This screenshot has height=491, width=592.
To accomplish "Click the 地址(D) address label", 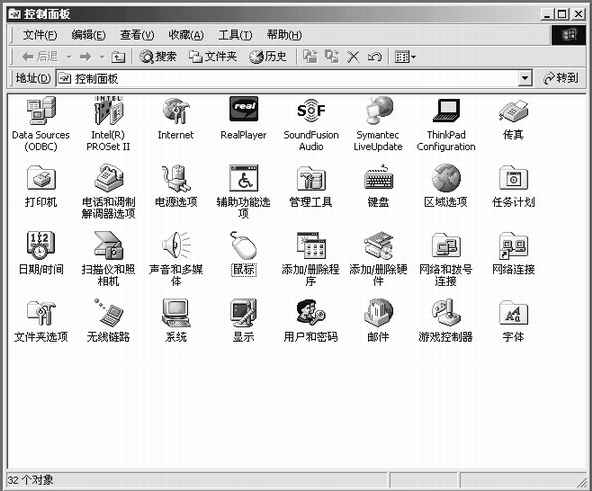I will [33, 78].
